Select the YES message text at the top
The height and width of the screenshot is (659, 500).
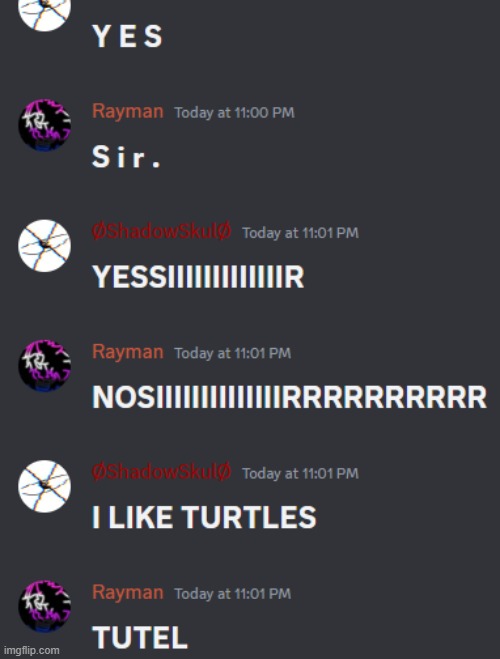click(x=127, y=36)
